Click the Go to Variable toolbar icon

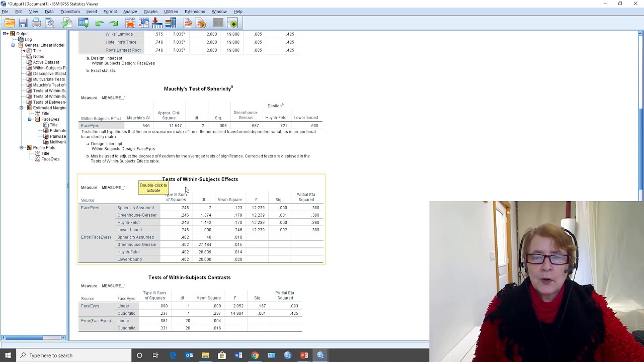tap(157, 23)
